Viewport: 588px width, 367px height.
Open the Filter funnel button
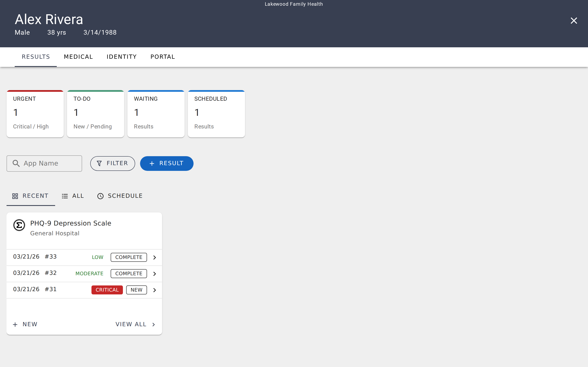[112, 163]
